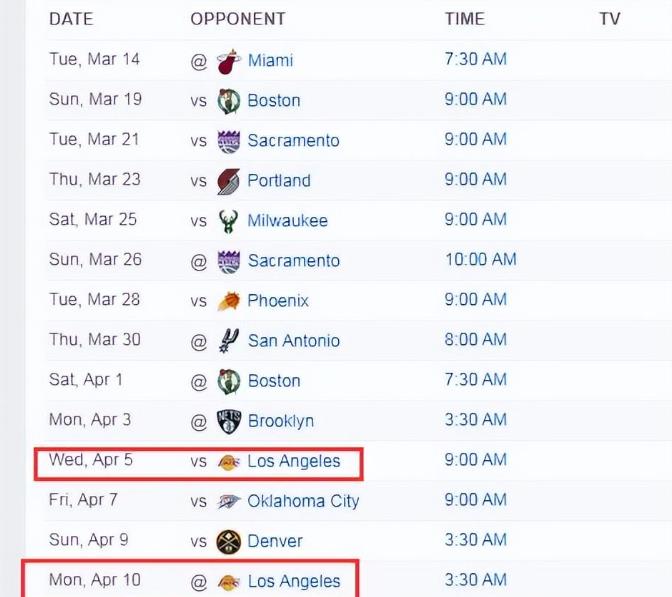Click the Portland Trail Blazers logo

click(x=229, y=181)
